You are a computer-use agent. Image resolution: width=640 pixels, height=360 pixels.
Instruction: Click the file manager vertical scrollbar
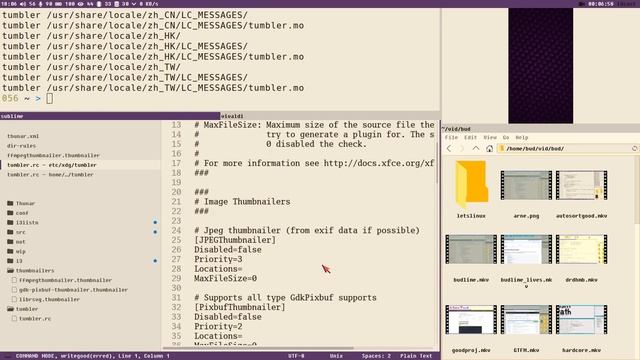click(x=637, y=190)
